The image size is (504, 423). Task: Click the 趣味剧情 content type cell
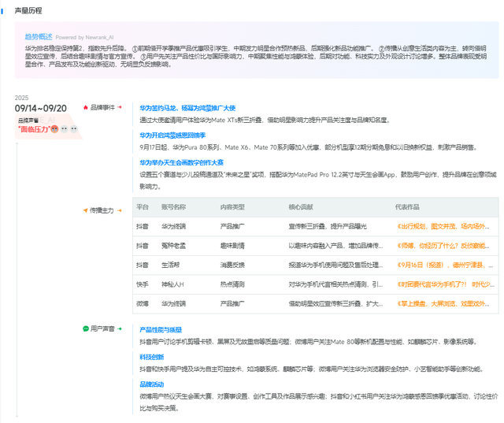[x=232, y=246]
